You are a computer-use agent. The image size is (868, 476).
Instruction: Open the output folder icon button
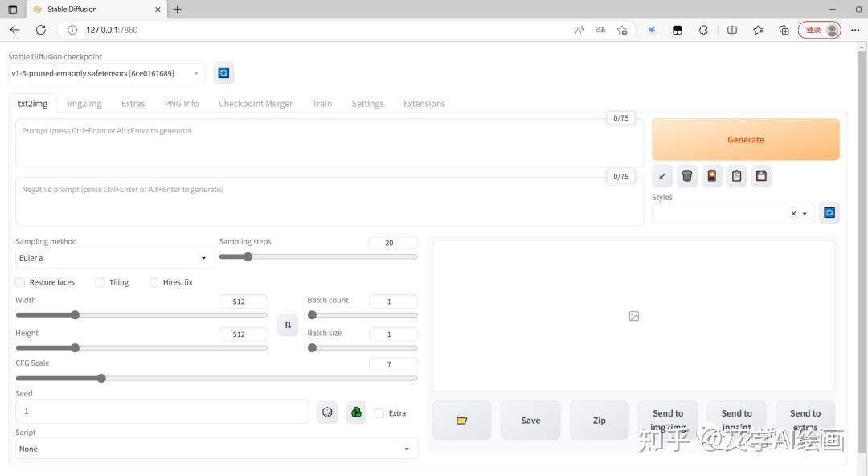pyautogui.click(x=461, y=420)
